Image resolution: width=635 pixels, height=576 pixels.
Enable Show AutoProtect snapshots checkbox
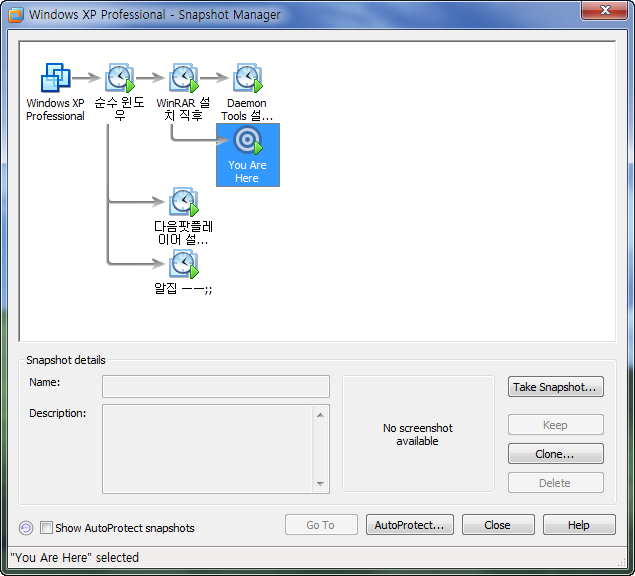[x=46, y=527]
